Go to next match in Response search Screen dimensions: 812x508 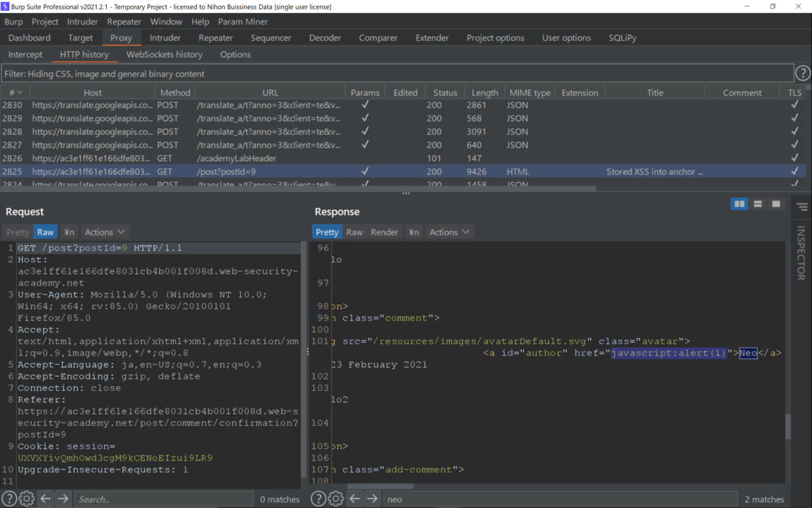click(x=372, y=499)
